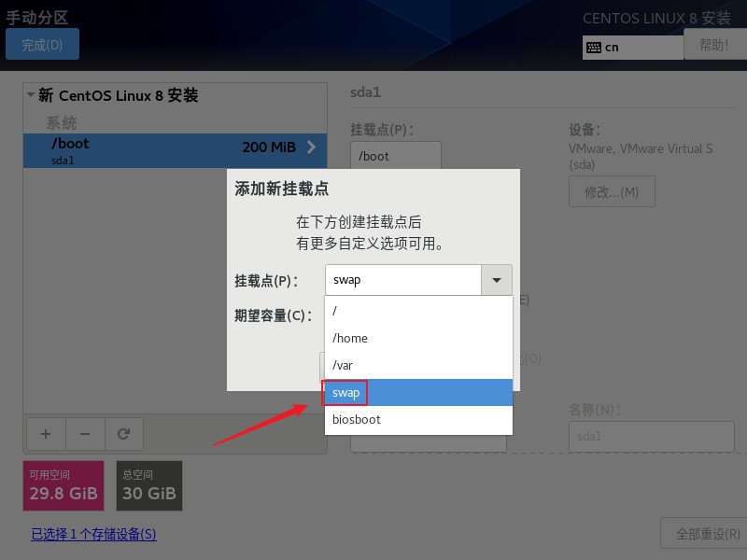Image resolution: width=747 pixels, height=560 pixels.
Task: Click the cn keyboard layout indicator
Action: click(x=633, y=48)
